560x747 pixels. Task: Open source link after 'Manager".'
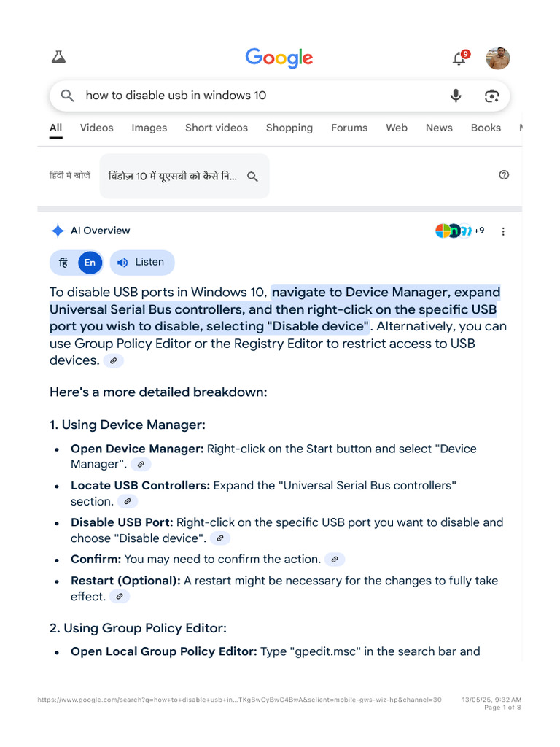pyautogui.click(x=141, y=464)
